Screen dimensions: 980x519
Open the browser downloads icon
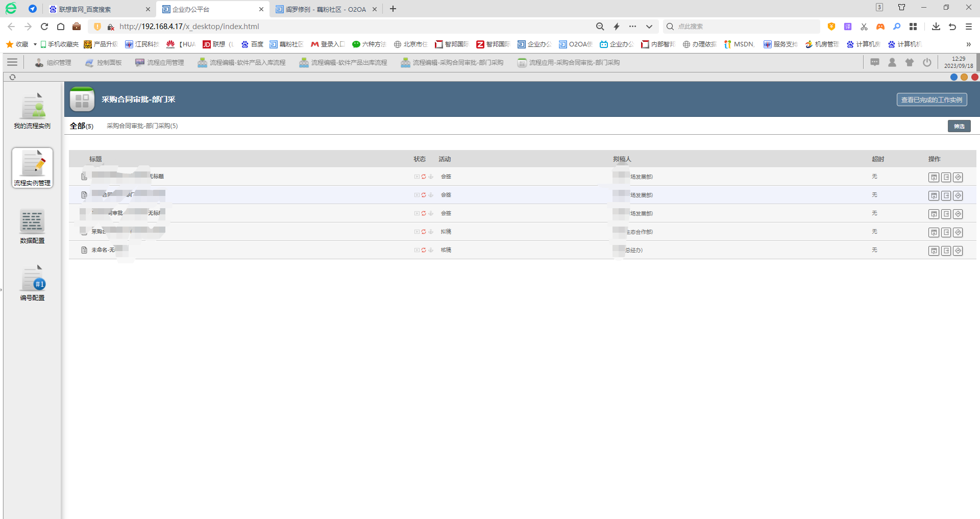point(936,27)
